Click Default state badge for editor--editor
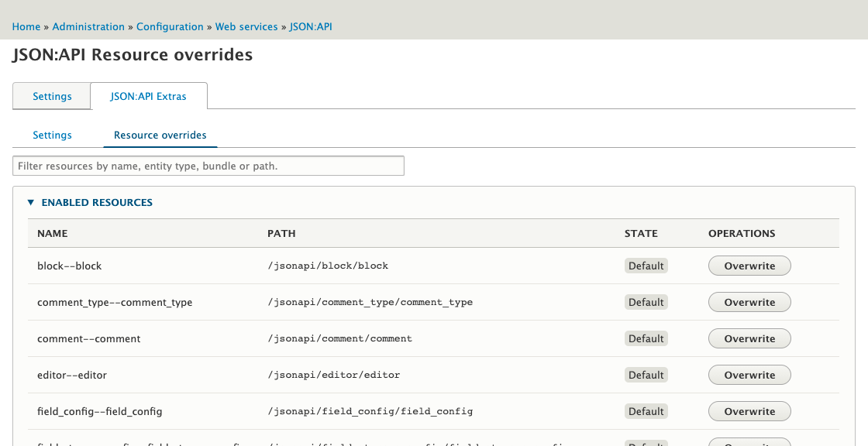The width and height of the screenshot is (868, 446). pyautogui.click(x=646, y=376)
